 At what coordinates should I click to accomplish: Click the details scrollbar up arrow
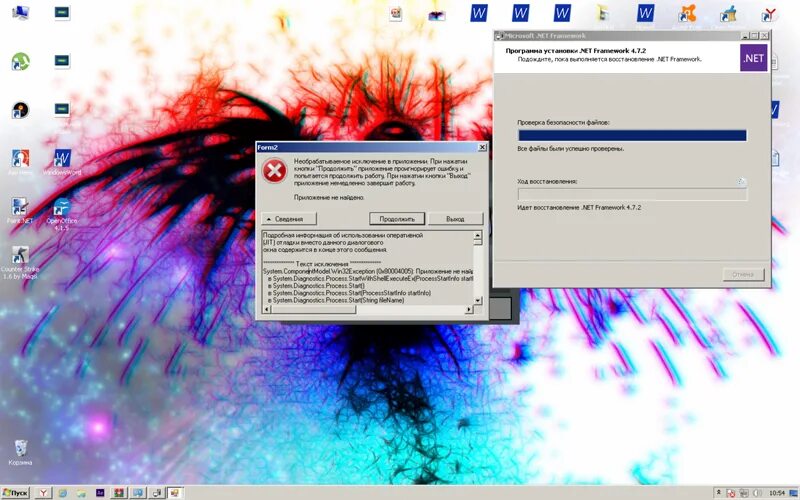tap(478, 235)
